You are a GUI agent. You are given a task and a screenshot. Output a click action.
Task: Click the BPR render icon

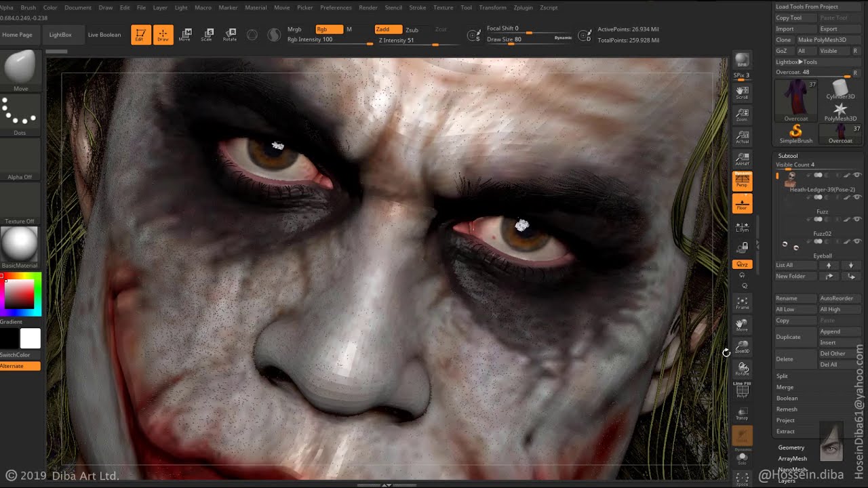(x=742, y=61)
